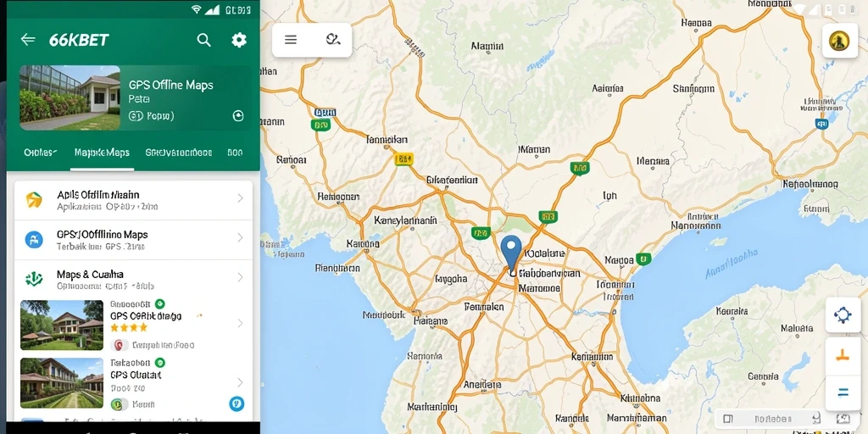This screenshot has width=868, height=434.
Task: Open the GPS Offline Maps banner card
Action: click(135, 98)
